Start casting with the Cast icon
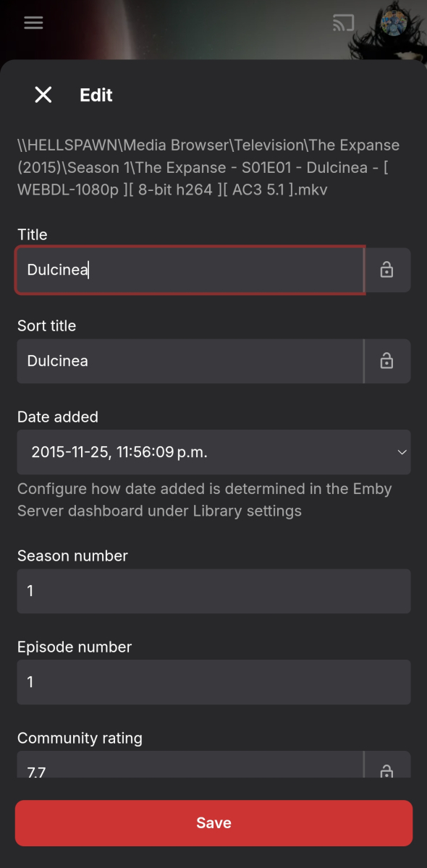 343,22
